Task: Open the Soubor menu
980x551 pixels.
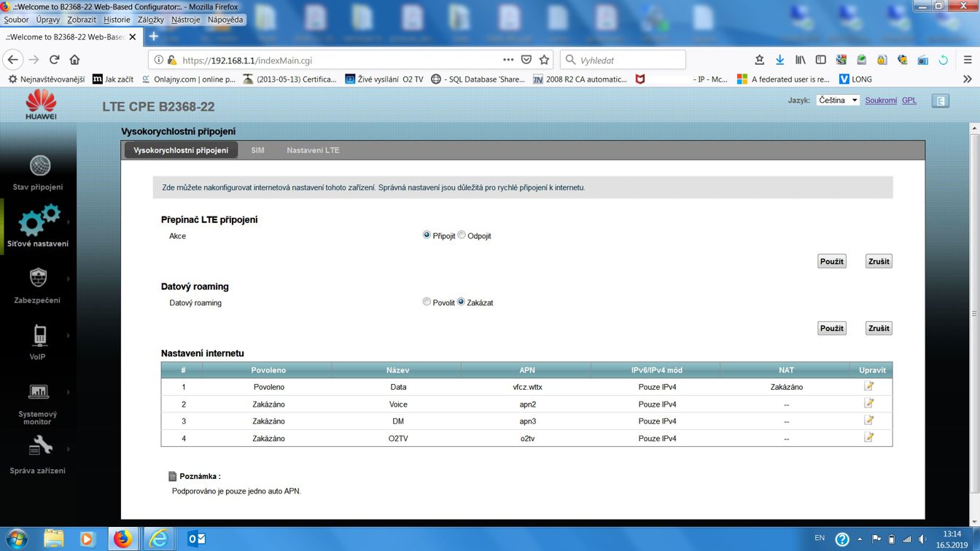Action: 16,20
